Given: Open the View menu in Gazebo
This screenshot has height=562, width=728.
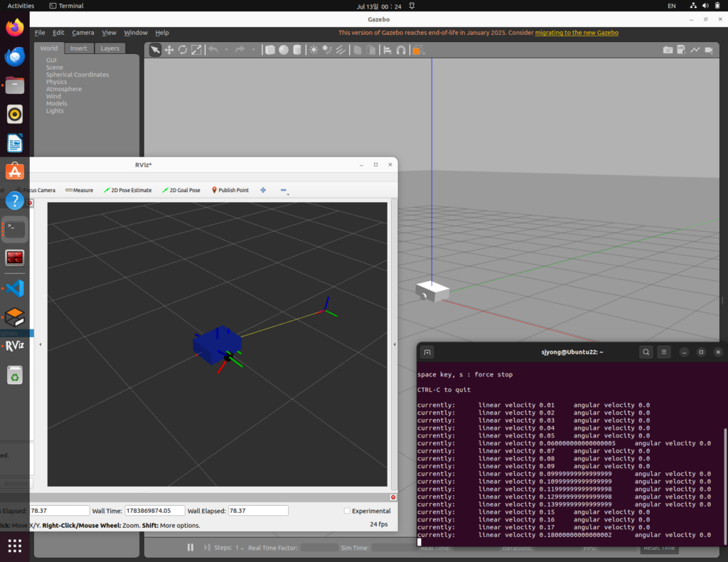Looking at the screenshot, I should pos(109,33).
